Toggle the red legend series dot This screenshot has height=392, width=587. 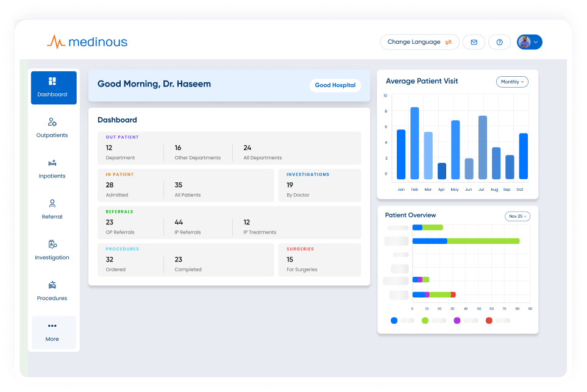[489, 320]
